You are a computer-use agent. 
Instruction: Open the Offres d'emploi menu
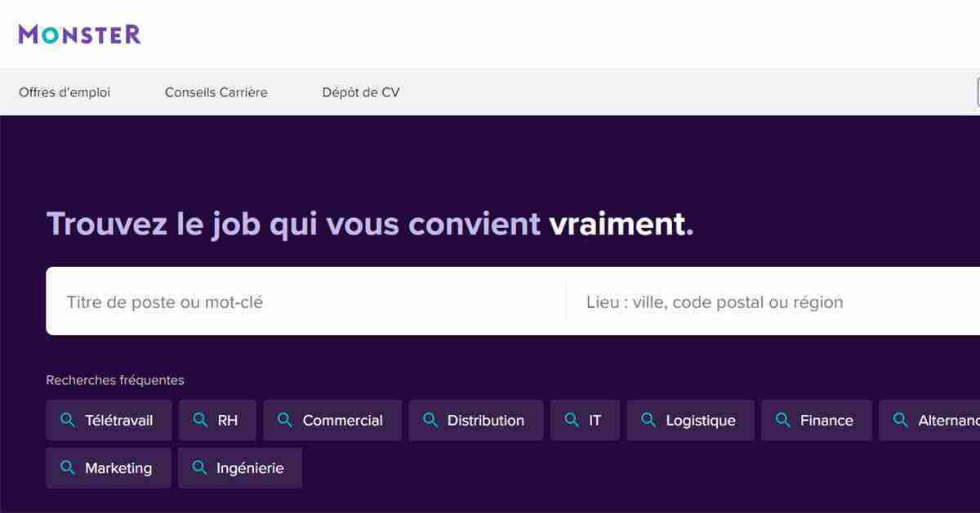tap(65, 92)
